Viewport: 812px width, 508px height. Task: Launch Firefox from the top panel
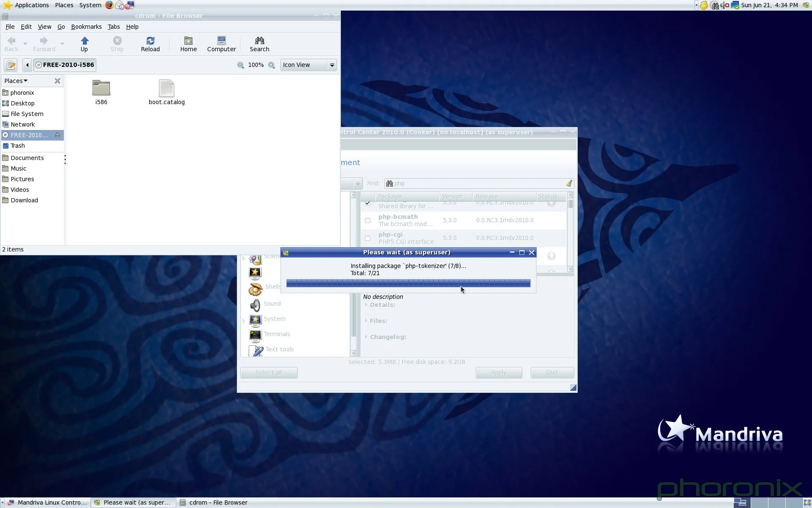(x=110, y=5)
